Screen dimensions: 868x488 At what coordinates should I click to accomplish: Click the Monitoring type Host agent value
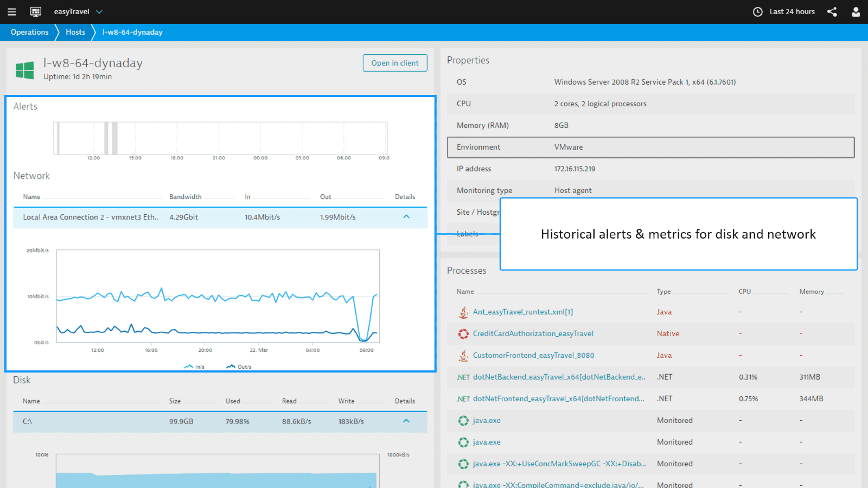573,190
